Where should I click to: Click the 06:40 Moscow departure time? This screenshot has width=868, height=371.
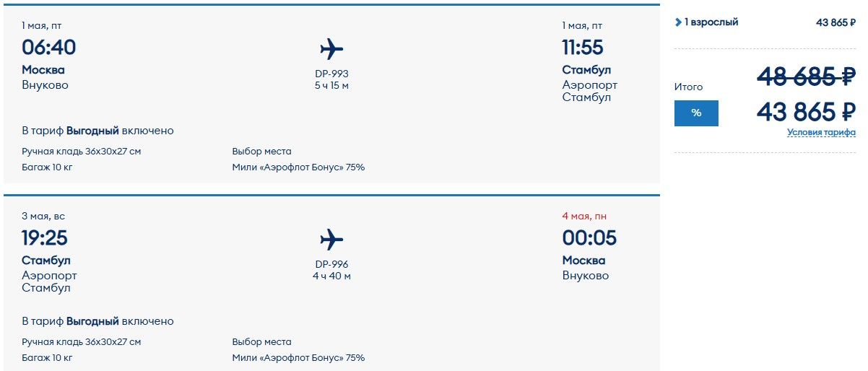[49, 48]
